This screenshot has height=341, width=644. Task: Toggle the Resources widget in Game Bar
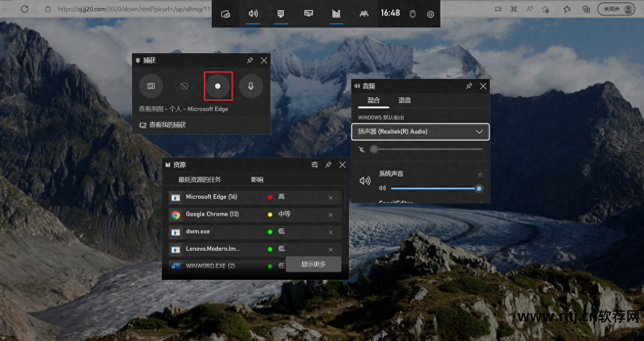[336, 13]
